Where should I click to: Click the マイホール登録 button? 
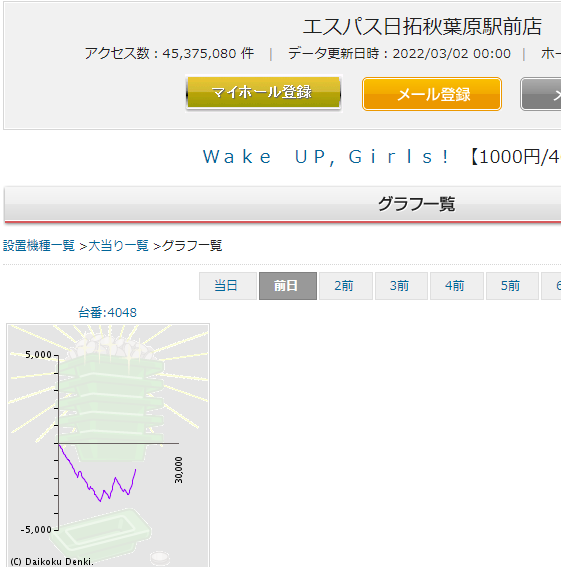263,93
